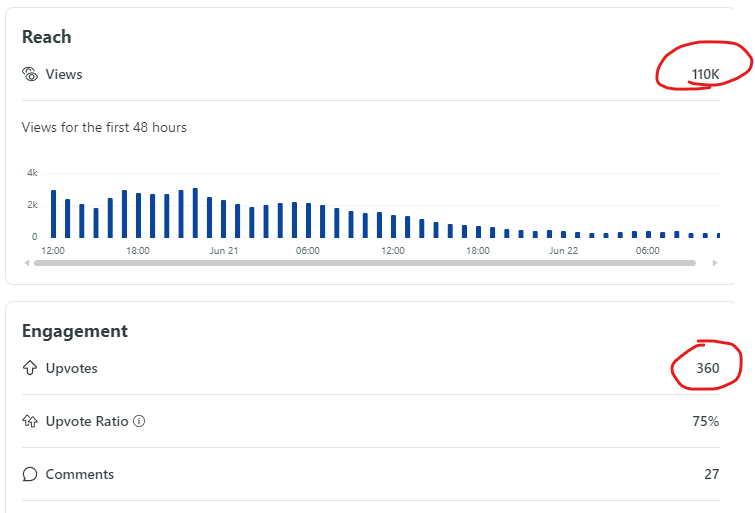Click the Views label text
Screen dimensions: 755x513
pos(64,74)
